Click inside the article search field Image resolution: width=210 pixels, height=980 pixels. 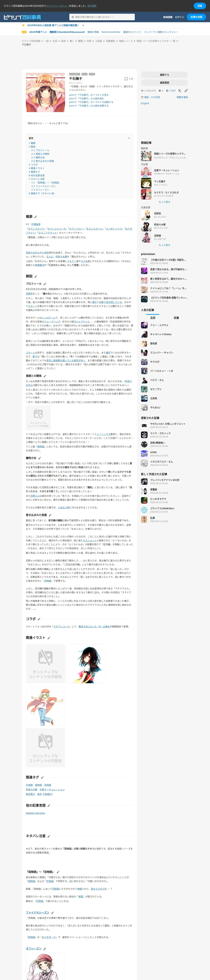pyautogui.click(x=102, y=17)
